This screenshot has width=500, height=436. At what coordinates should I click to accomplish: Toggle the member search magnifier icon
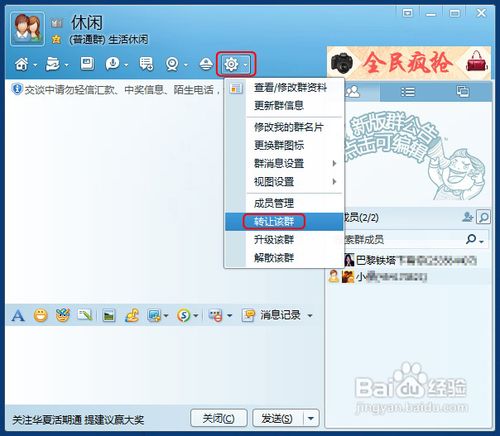click(483, 217)
